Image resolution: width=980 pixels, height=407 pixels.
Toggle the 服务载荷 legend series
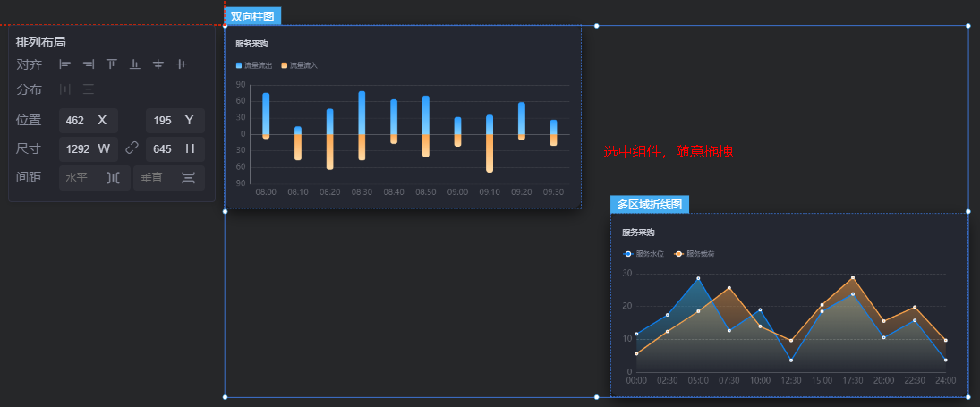point(694,254)
